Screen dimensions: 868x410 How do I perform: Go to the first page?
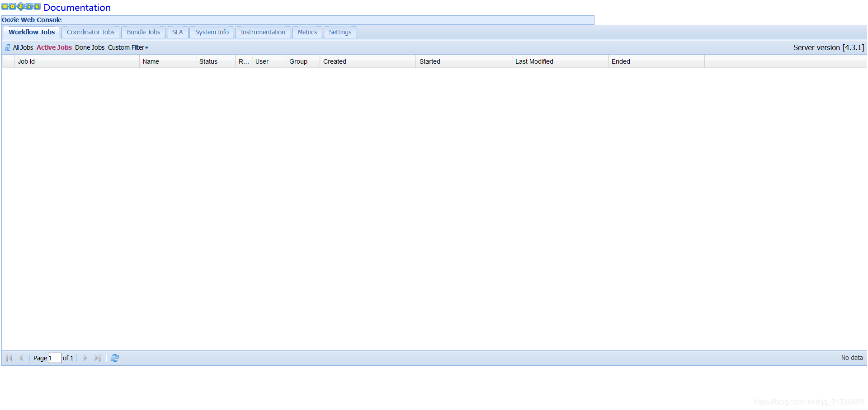(x=9, y=358)
